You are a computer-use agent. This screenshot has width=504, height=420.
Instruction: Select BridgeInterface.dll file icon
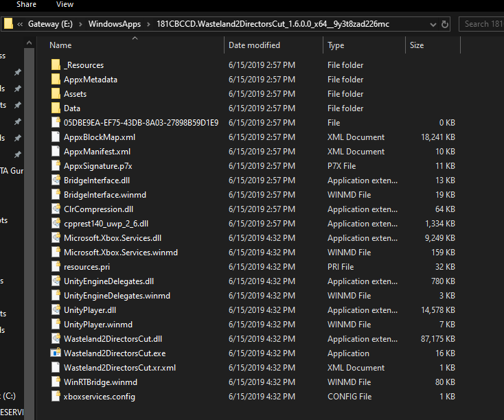tap(56, 180)
